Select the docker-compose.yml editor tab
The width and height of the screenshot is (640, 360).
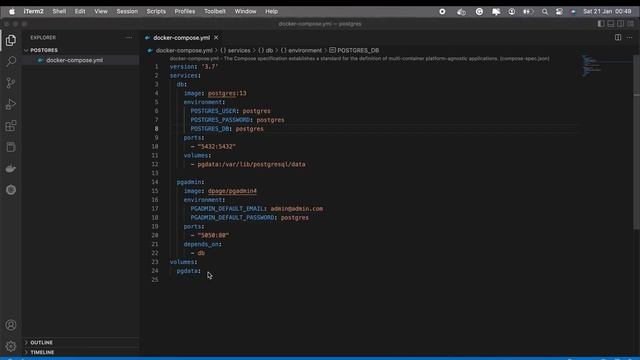(x=182, y=38)
